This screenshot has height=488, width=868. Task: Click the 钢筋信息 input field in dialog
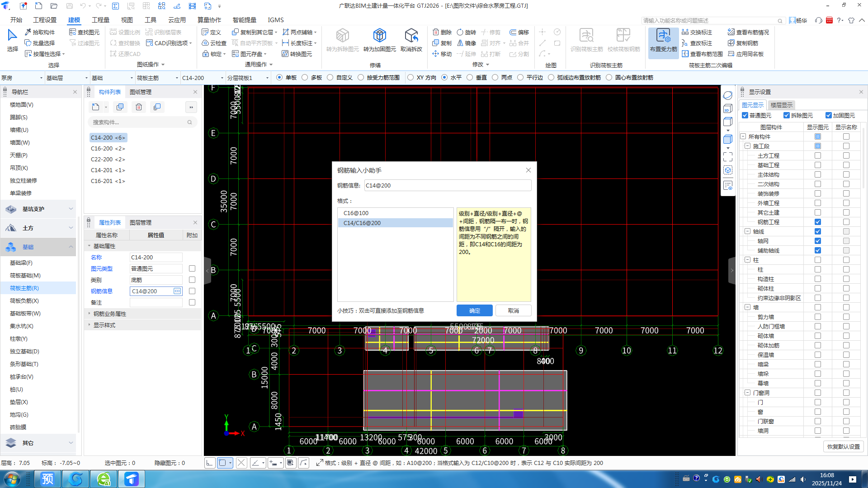pyautogui.click(x=447, y=185)
